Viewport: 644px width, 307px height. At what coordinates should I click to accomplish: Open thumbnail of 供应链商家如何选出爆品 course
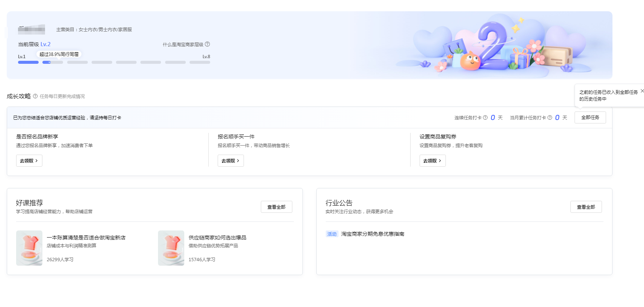click(171, 248)
